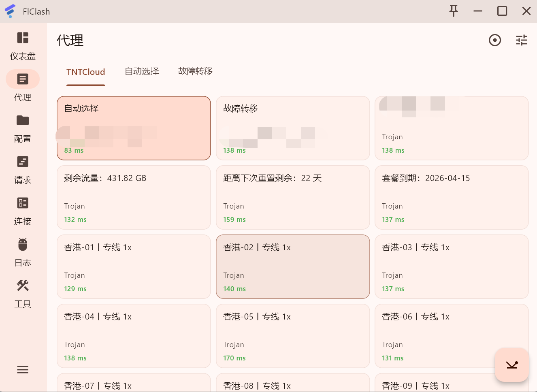Switch to the 故障转移 tab

click(x=195, y=71)
